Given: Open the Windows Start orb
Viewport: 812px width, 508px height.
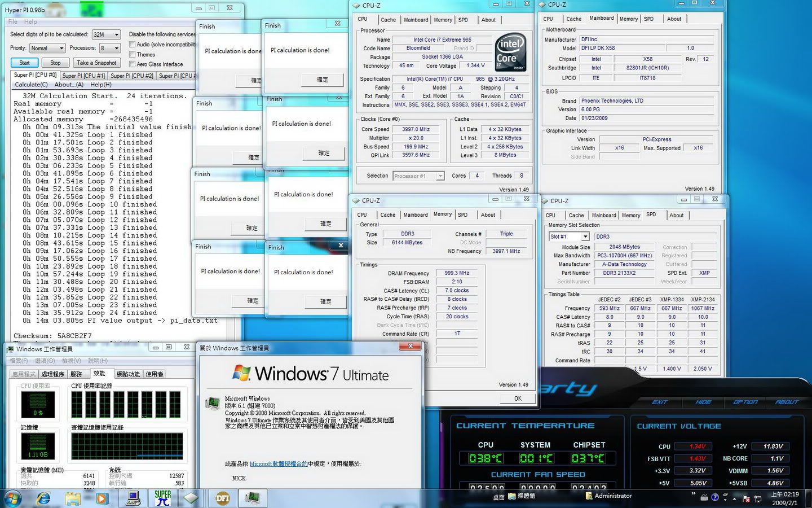Looking at the screenshot, I should pyautogui.click(x=12, y=498).
